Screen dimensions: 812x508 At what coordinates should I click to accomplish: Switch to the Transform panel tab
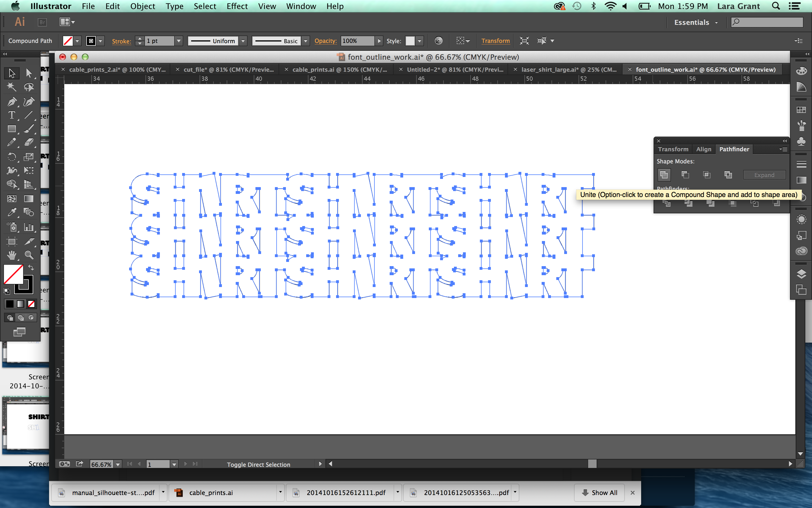click(673, 149)
